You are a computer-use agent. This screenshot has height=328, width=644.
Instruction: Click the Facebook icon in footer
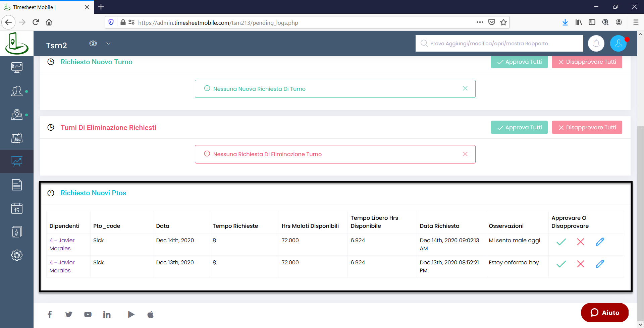pyautogui.click(x=50, y=314)
